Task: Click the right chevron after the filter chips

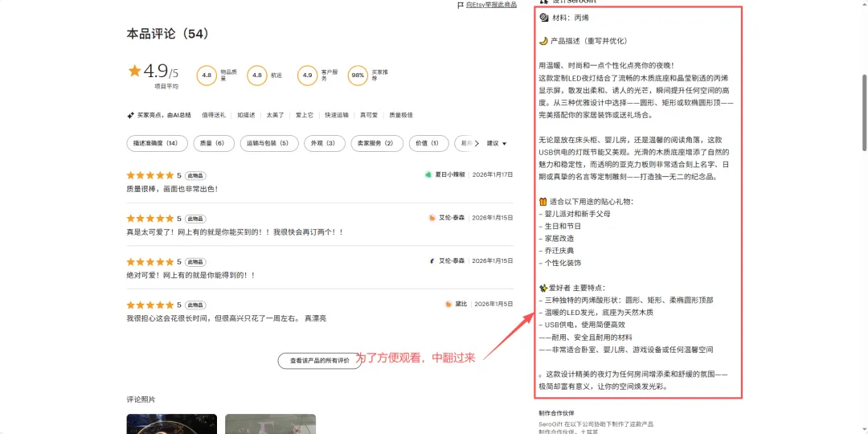Action: 477,143
